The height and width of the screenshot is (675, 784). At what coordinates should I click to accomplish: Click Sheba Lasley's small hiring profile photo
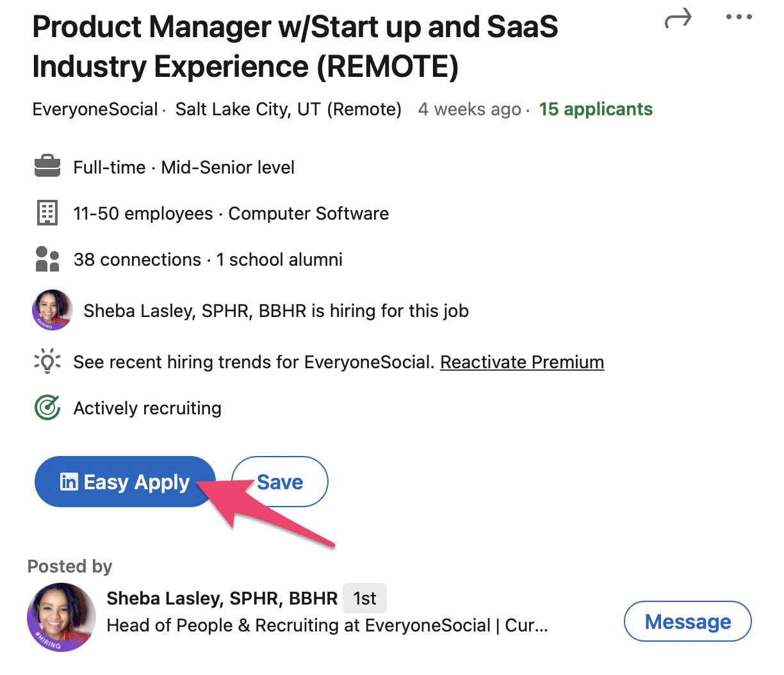52,310
